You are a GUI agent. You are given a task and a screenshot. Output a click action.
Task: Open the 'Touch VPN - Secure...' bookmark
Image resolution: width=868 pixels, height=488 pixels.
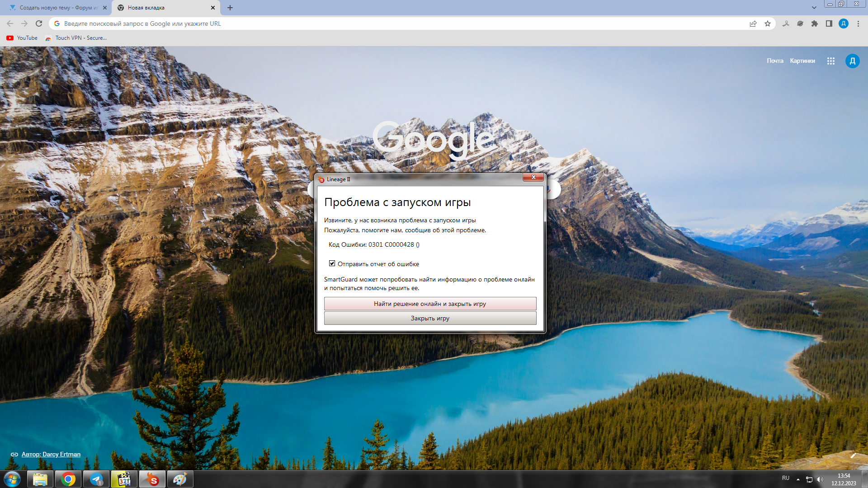[76, 38]
